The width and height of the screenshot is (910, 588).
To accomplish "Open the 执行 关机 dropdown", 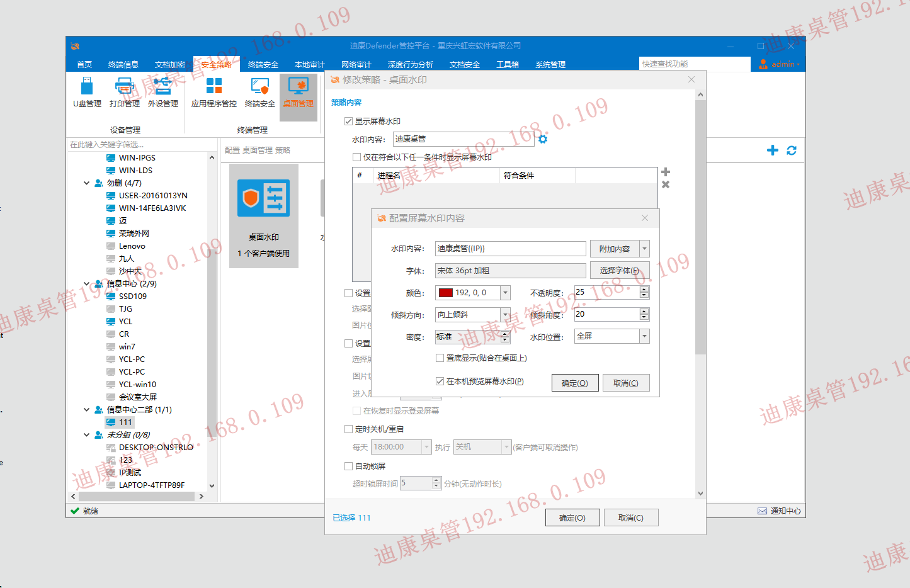I will pos(506,447).
